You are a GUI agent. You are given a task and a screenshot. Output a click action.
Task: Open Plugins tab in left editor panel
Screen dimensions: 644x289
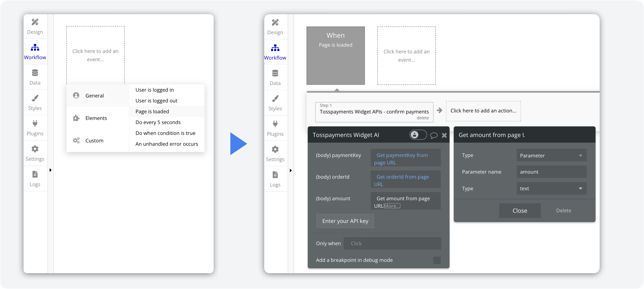(x=35, y=128)
